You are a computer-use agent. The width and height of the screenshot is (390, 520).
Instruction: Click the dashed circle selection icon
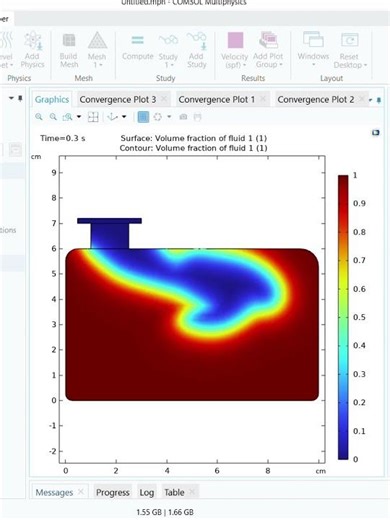click(x=158, y=117)
